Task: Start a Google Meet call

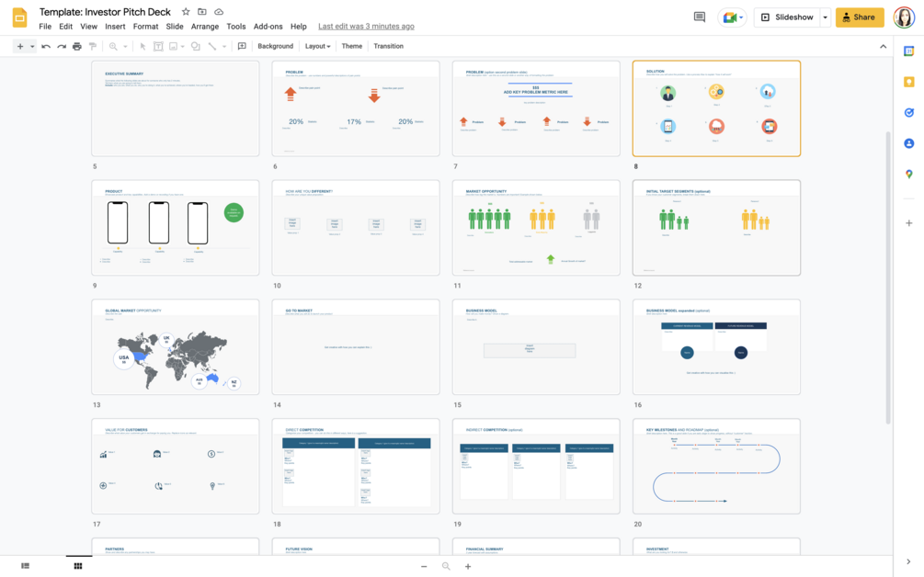Action: tap(729, 17)
